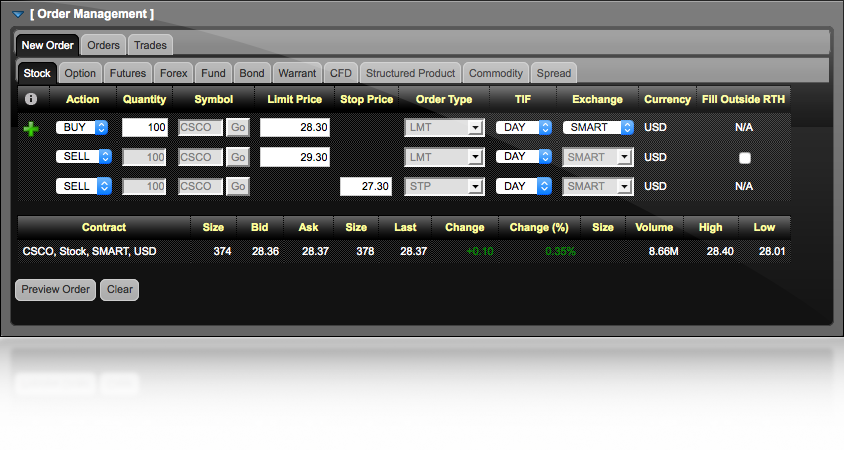Open the DAY TIF dropdown in STP row
Screen dimensions: 844x450
coord(524,186)
